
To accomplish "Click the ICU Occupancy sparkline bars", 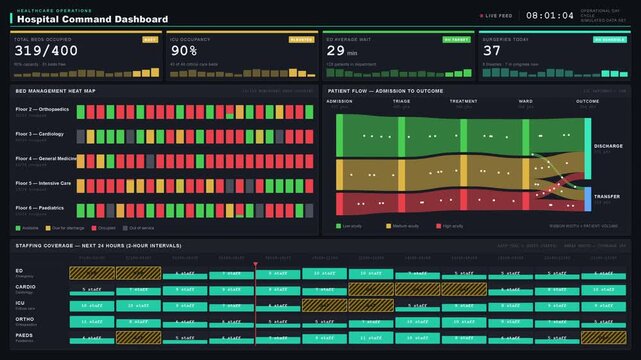I will click(242, 73).
